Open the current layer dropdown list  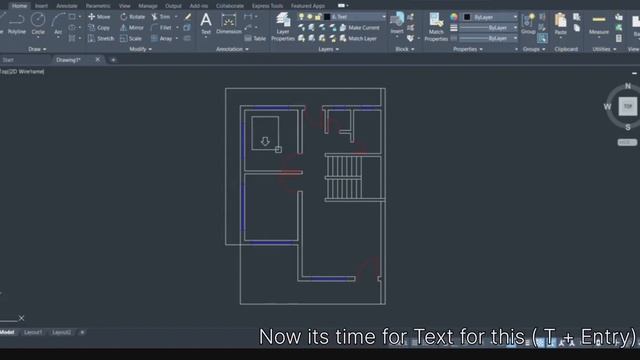click(x=383, y=17)
